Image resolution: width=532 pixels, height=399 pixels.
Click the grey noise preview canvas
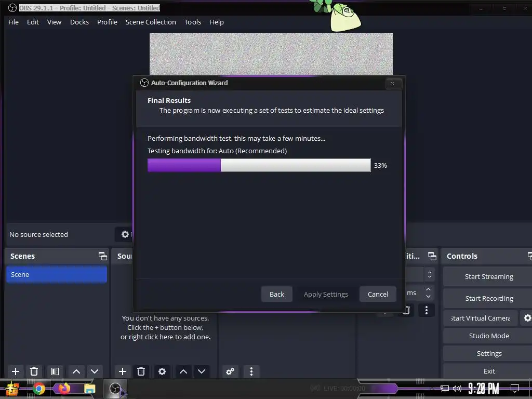(271, 54)
